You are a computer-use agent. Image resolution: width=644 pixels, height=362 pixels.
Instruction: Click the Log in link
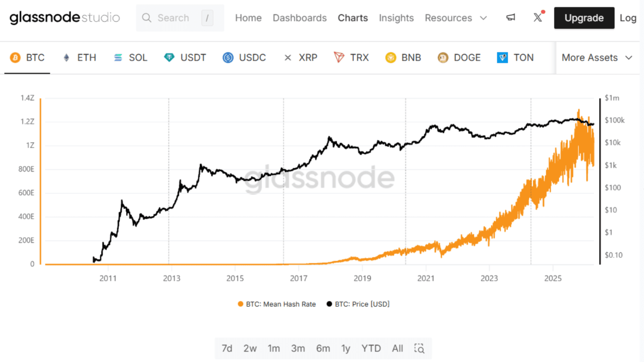[628, 18]
